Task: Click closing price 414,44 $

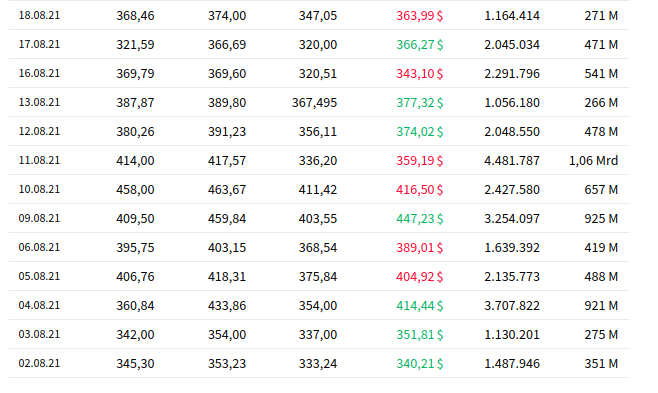Action: pos(419,305)
